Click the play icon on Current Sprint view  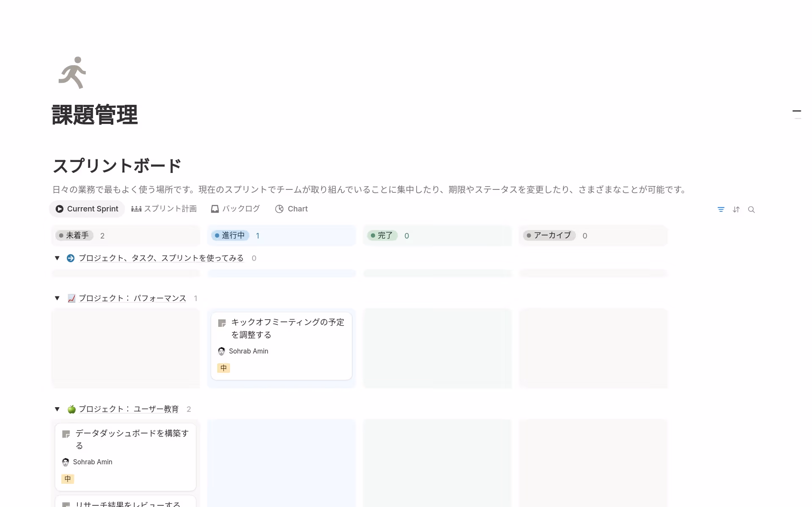59,209
